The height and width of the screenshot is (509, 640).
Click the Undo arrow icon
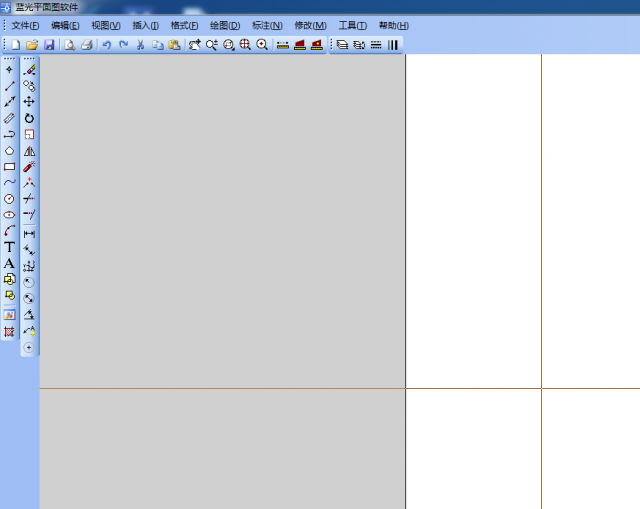[x=106, y=45]
